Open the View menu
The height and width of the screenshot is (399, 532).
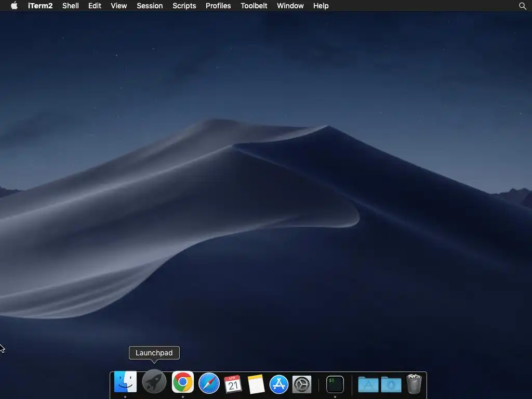pyautogui.click(x=119, y=6)
